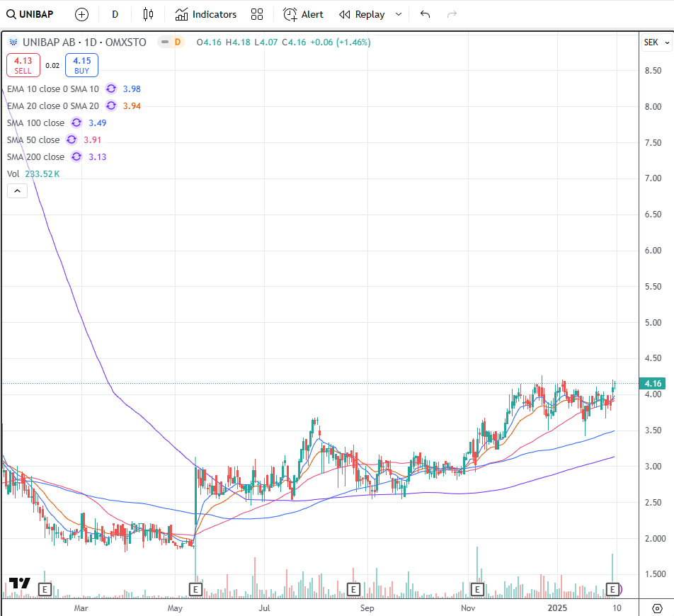
Task: Add a compare symbol with plus icon
Action: (x=81, y=14)
